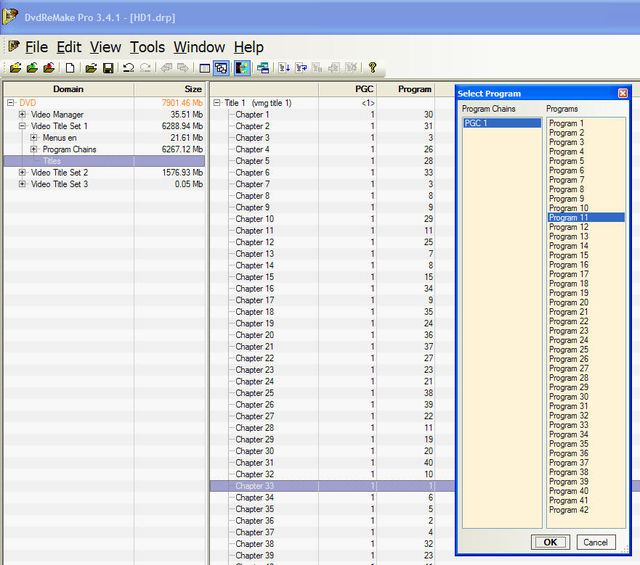
Task: Select the Chapter 16 row
Action: point(332,288)
